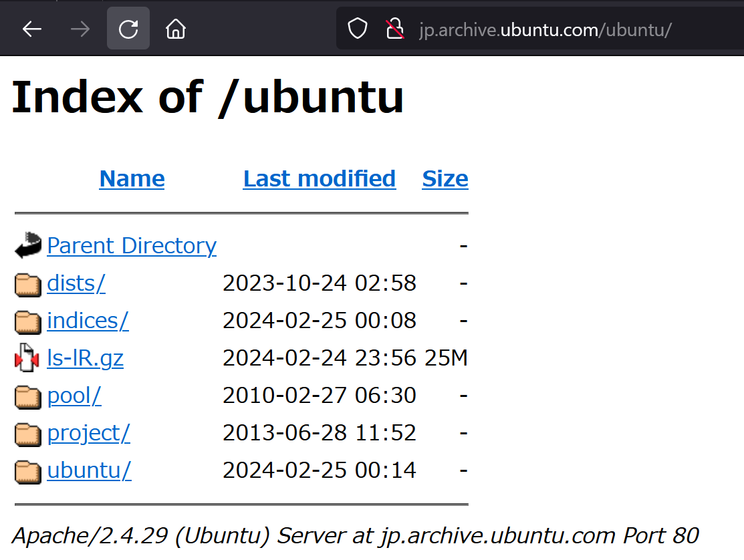Screen dimensions: 744x560
Task: Click the Parent Directory back-arrow icon
Action: 27,246
